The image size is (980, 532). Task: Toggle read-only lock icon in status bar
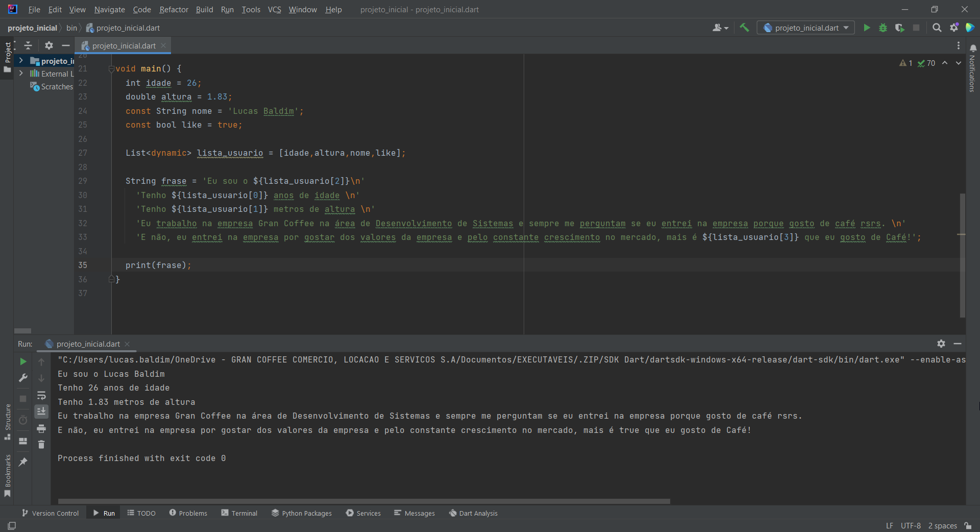968,525
